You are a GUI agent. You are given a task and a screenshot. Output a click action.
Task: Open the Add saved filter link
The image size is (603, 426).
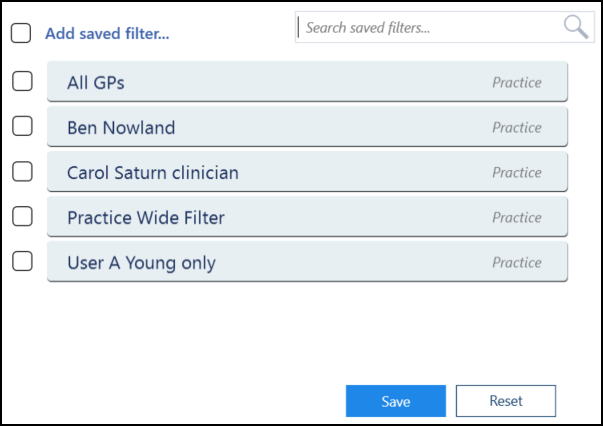107,33
